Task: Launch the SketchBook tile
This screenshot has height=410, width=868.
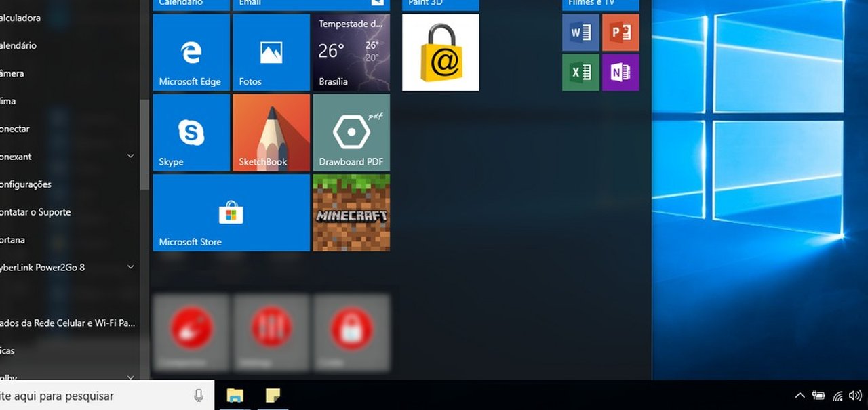Action: (271, 132)
